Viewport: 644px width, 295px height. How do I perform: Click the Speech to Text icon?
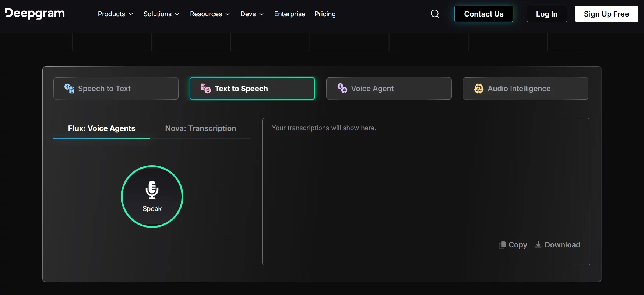pyautogui.click(x=69, y=88)
